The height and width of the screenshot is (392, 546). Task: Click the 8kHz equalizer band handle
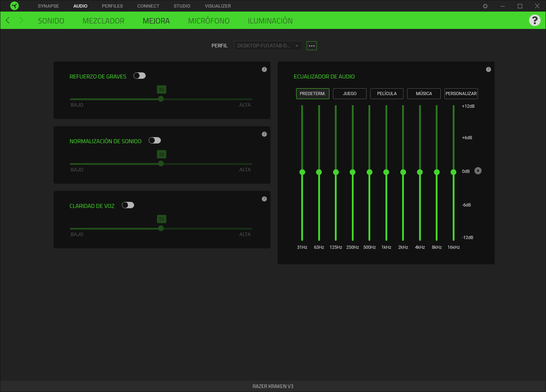pos(437,172)
